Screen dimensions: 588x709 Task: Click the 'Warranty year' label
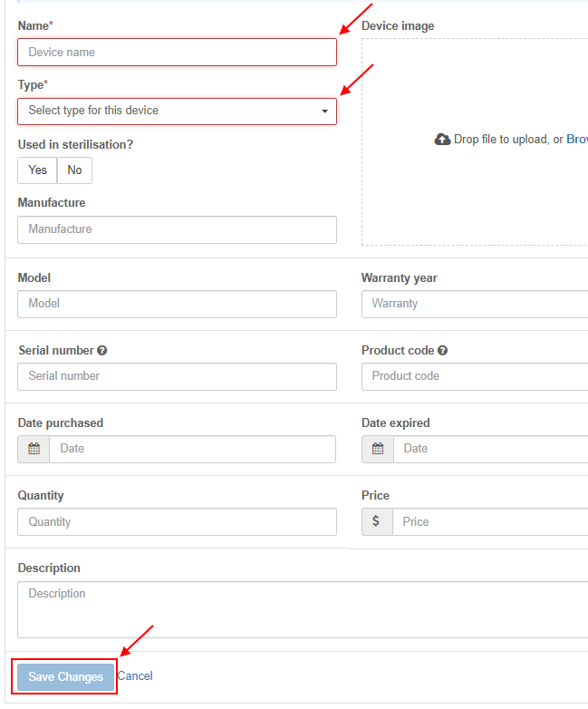click(x=399, y=278)
